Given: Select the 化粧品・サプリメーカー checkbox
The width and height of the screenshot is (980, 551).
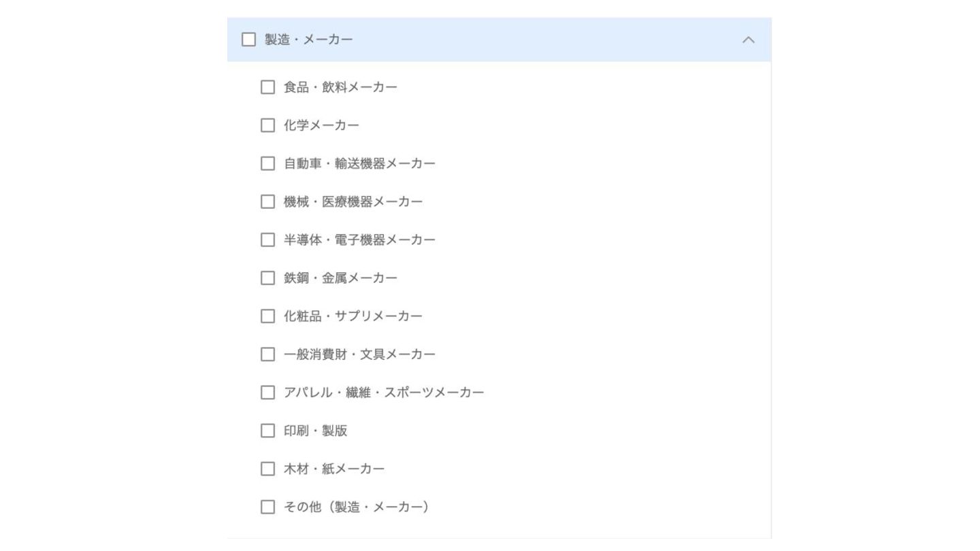Looking at the screenshot, I should [x=267, y=316].
